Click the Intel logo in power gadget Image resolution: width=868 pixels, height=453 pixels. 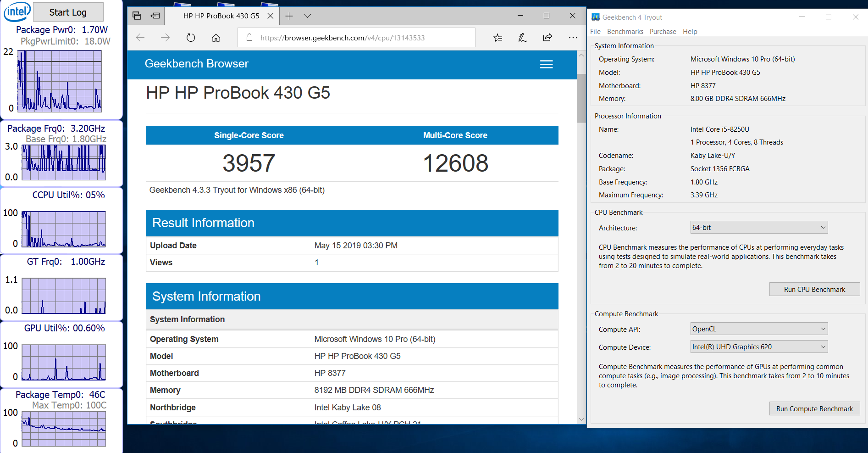point(17,11)
